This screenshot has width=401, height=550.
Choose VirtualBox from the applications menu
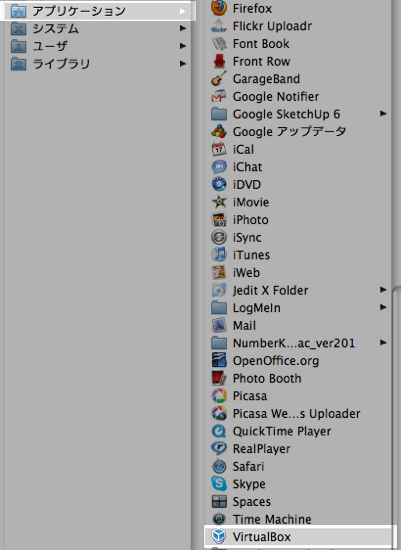[x=300, y=537]
